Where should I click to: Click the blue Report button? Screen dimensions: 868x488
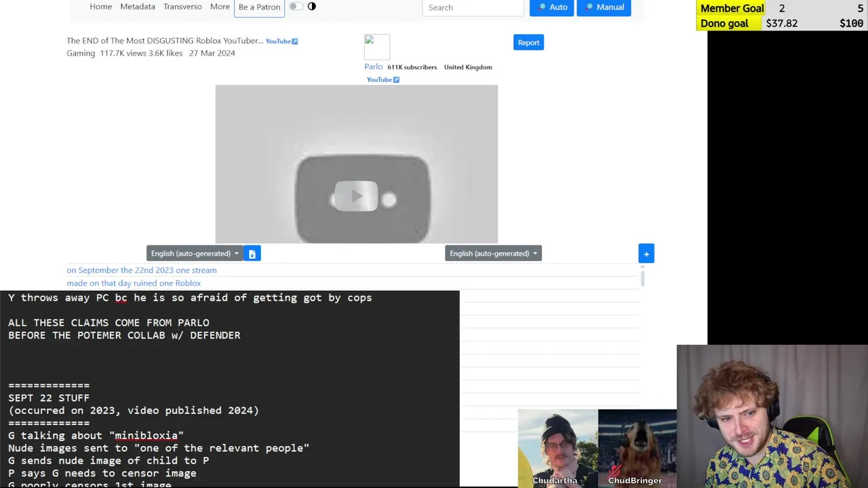(x=528, y=43)
